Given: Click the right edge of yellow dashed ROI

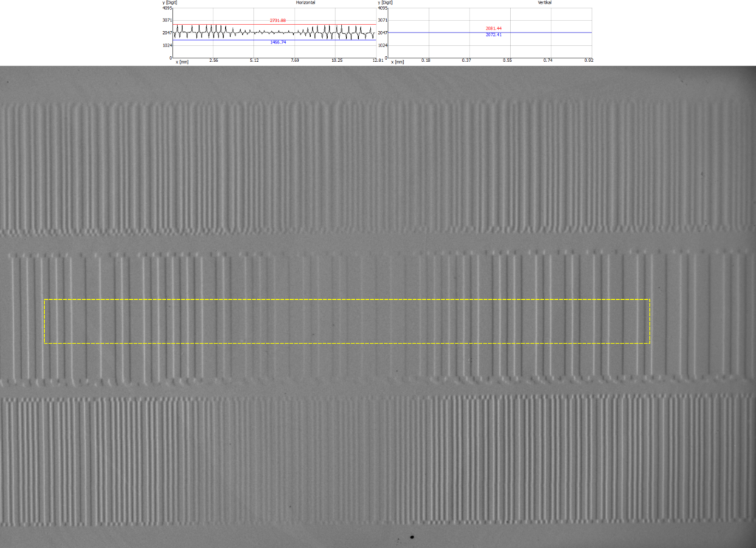Looking at the screenshot, I should coord(650,322).
